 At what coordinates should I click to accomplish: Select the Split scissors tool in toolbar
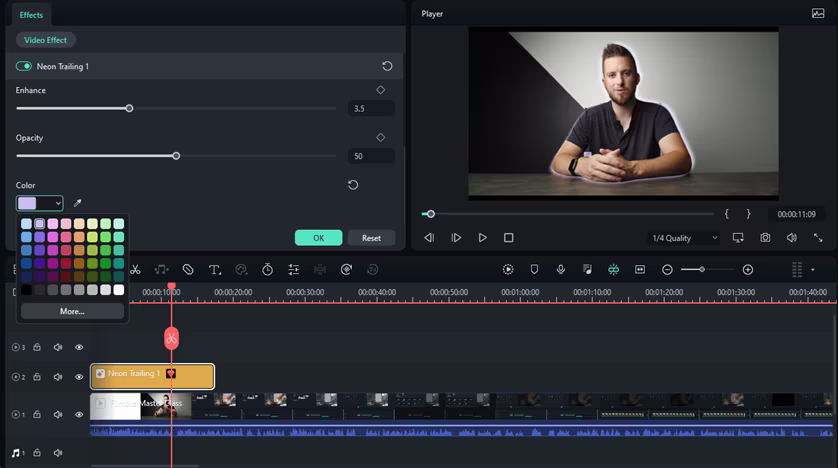(135, 270)
